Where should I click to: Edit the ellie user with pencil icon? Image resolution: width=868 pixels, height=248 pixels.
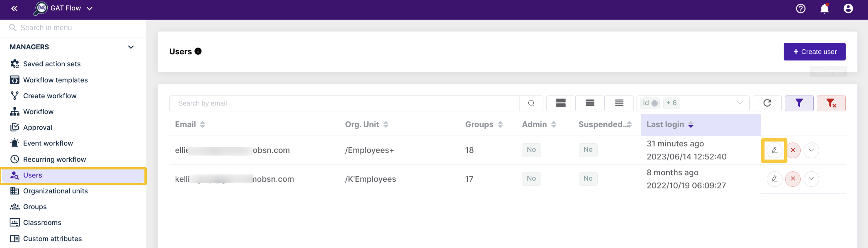coord(774,150)
